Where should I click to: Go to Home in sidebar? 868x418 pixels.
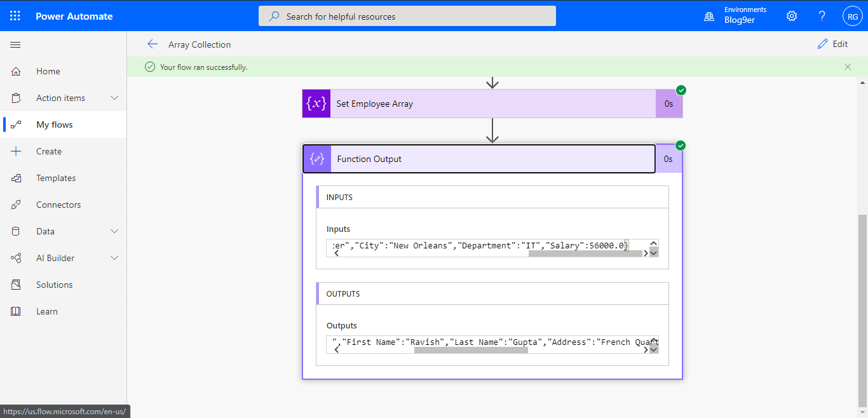(x=64, y=71)
